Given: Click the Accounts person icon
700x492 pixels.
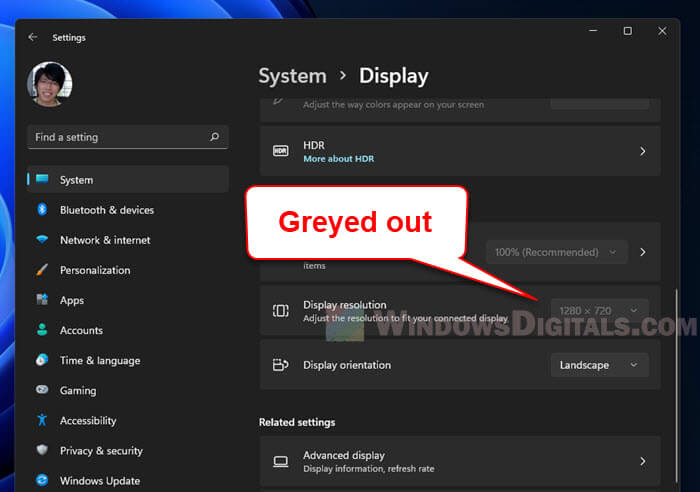Looking at the screenshot, I should (42, 330).
